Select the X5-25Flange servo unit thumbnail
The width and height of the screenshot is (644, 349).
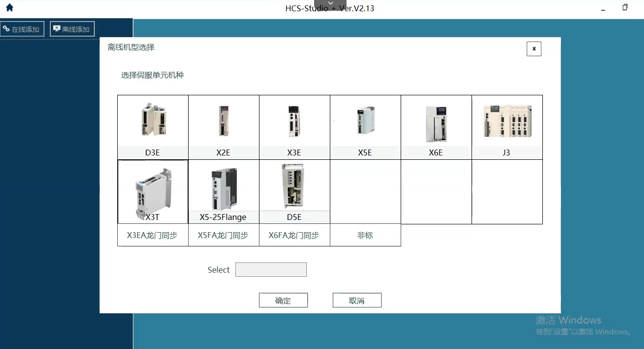[x=224, y=192]
